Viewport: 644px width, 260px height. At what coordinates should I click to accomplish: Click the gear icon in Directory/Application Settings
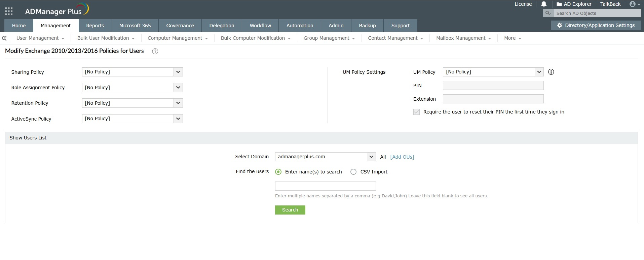[560, 25]
